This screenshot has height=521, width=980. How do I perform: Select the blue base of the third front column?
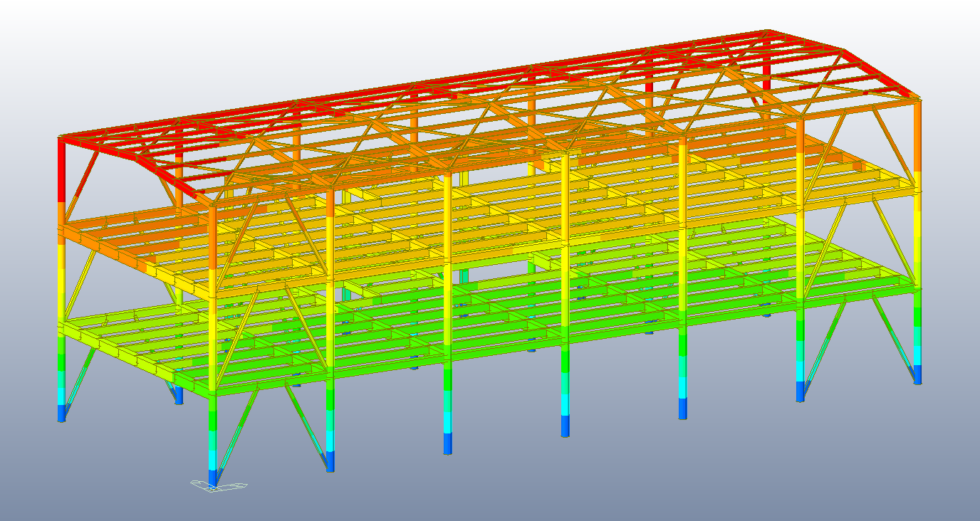[x=448, y=443]
